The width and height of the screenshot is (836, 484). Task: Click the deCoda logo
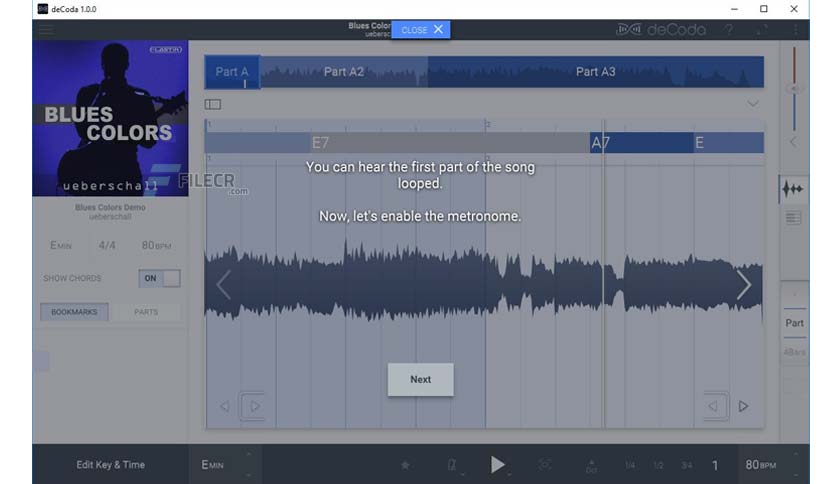[661, 30]
